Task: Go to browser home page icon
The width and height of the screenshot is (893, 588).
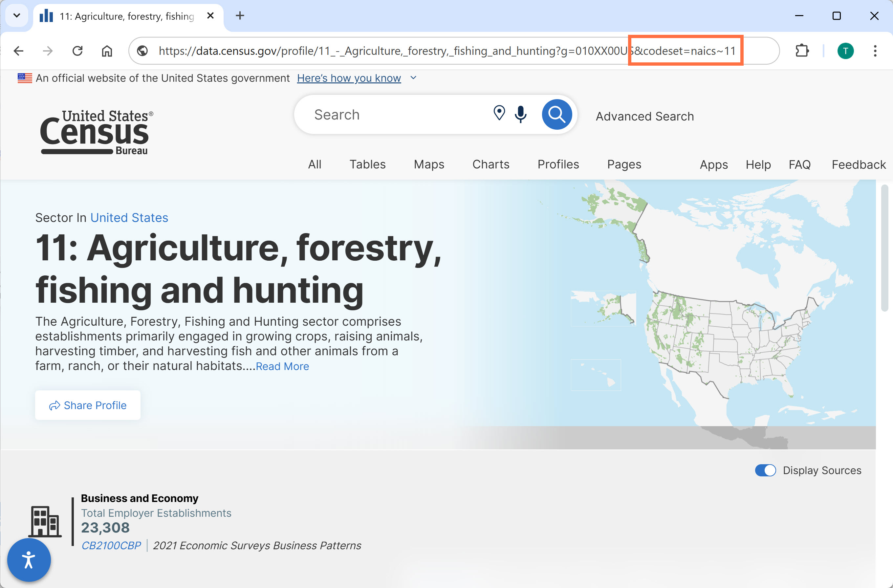Action: tap(107, 51)
